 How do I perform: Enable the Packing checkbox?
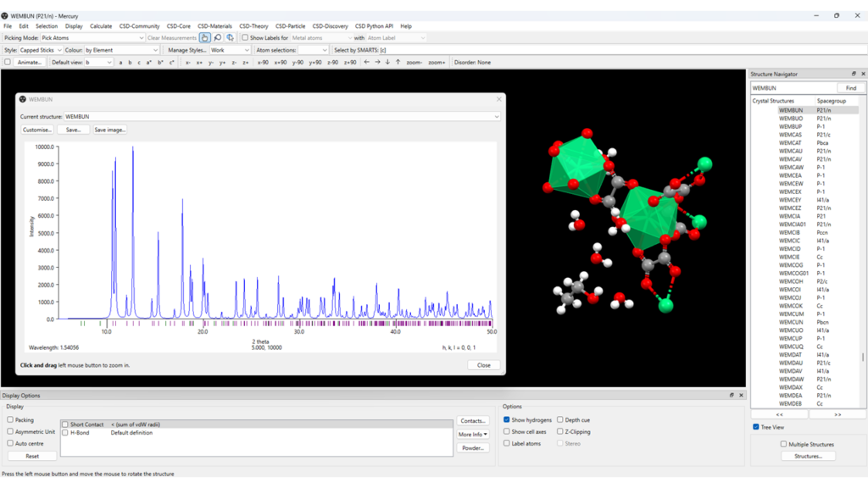[x=10, y=419]
